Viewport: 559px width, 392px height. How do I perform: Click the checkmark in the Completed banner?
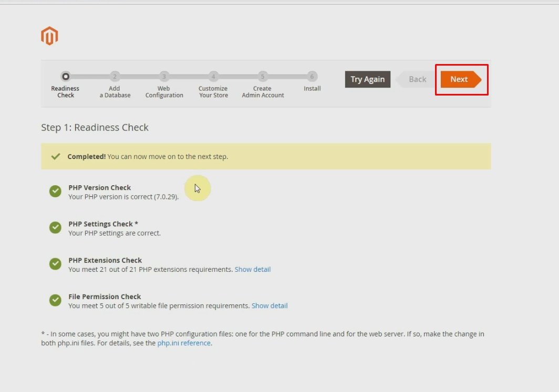[56, 156]
